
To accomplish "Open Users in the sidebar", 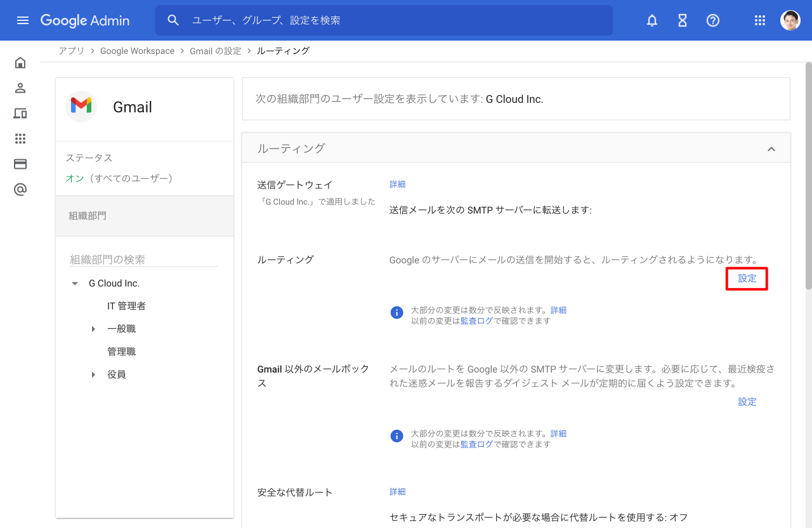I will (20, 88).
